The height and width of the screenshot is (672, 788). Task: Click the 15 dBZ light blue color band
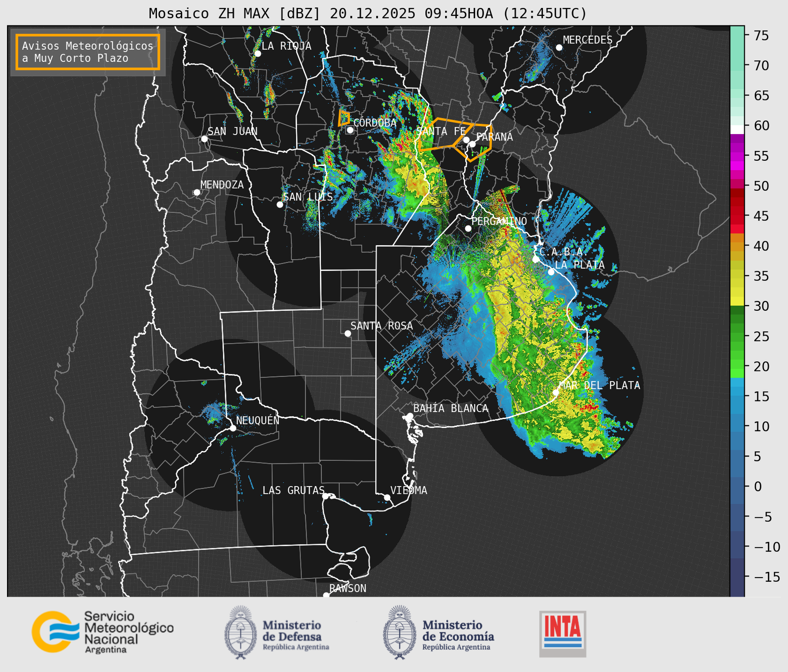coord(737,392)
